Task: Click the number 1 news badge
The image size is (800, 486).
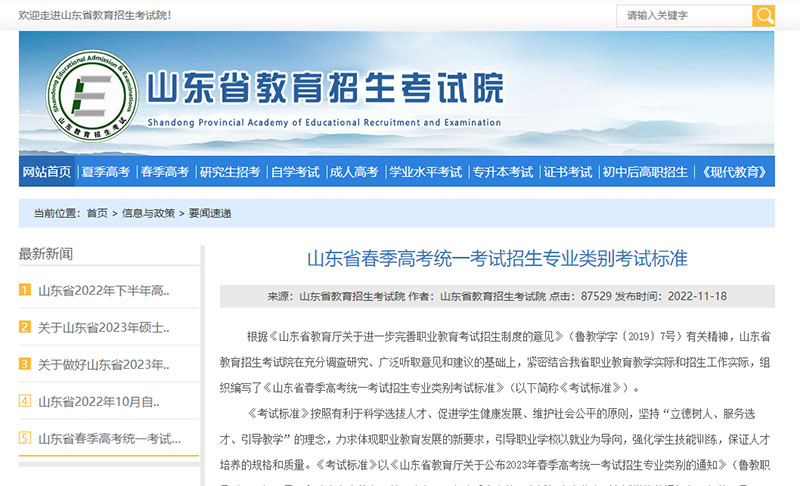Action: click(x=25, y=291)
